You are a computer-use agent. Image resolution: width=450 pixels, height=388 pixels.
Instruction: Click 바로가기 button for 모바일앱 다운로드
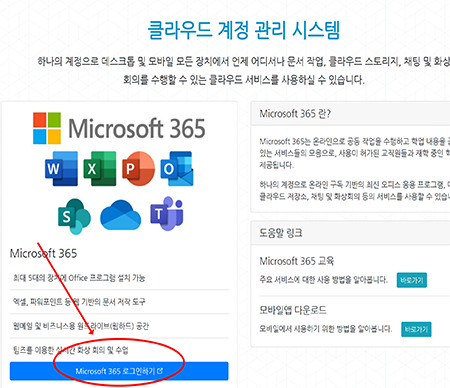coord(416,329)
